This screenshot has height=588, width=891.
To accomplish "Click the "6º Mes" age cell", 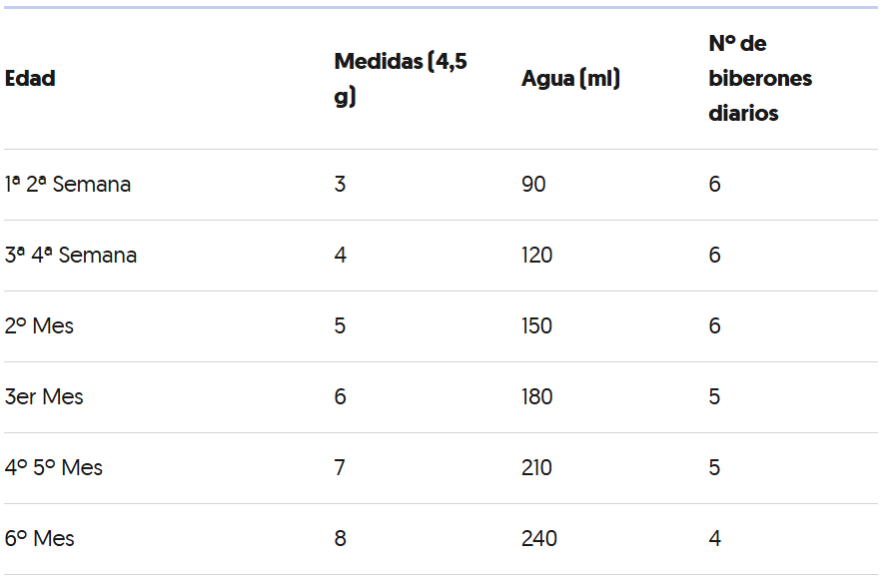I will coord(40,539).
